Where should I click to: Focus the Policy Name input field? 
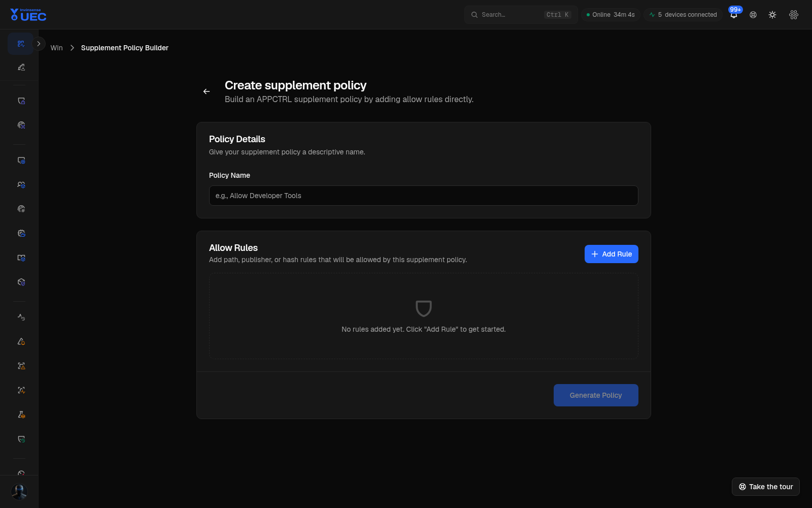424,196
